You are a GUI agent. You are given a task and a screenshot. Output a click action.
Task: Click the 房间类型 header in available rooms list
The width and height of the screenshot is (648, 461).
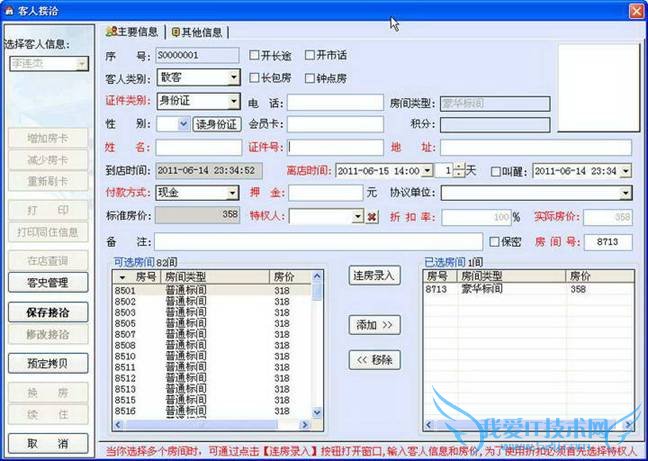point(216,276)
